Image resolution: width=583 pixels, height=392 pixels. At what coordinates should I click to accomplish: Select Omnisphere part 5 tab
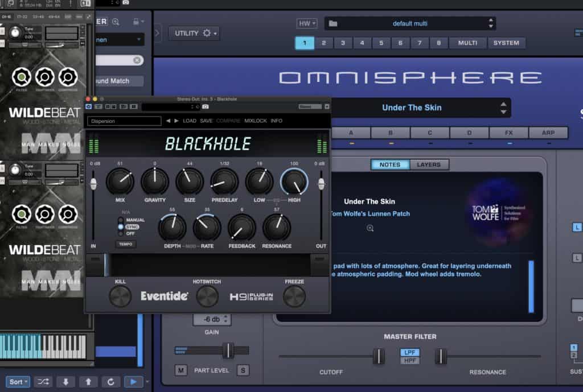(x=381, y=43)
